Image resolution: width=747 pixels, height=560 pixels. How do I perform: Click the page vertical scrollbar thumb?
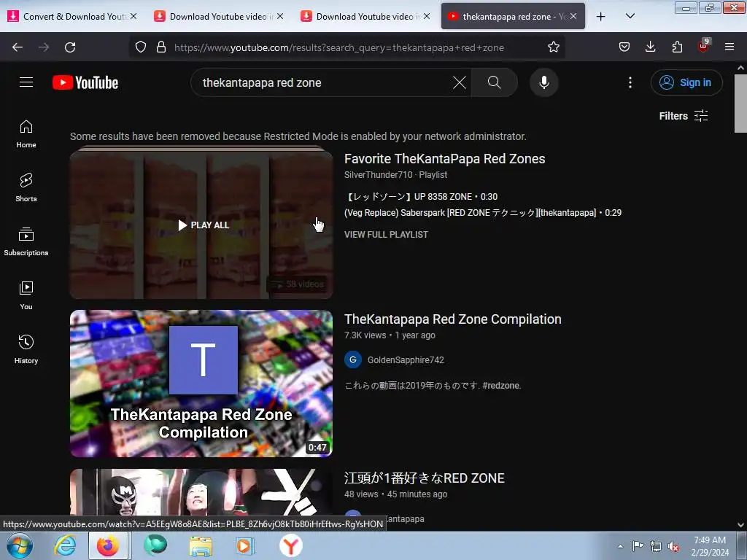(740, 104)
